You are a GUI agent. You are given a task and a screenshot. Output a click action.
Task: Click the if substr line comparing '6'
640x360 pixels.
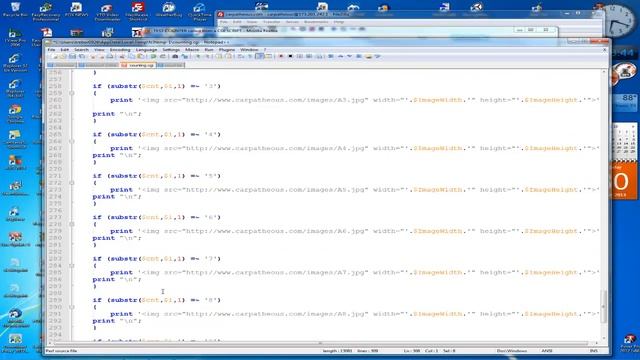157,218
